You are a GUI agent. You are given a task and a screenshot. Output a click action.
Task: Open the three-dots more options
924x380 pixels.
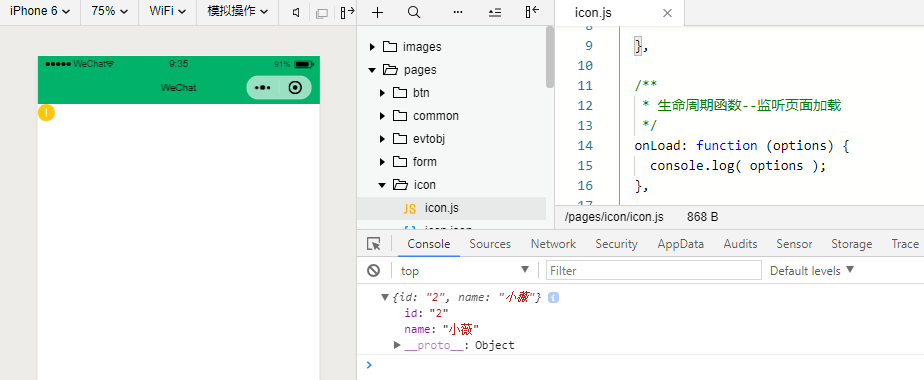[x=457, y=12]
